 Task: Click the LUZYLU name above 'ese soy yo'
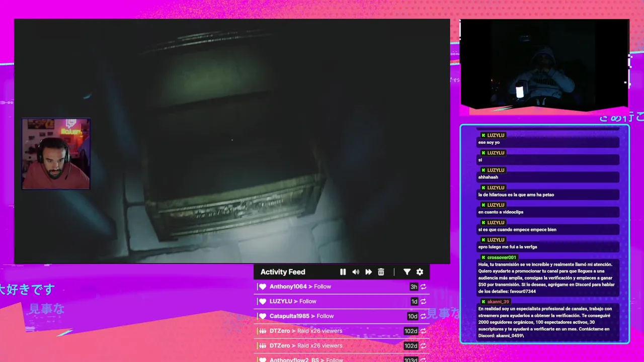tap(496, 135)
